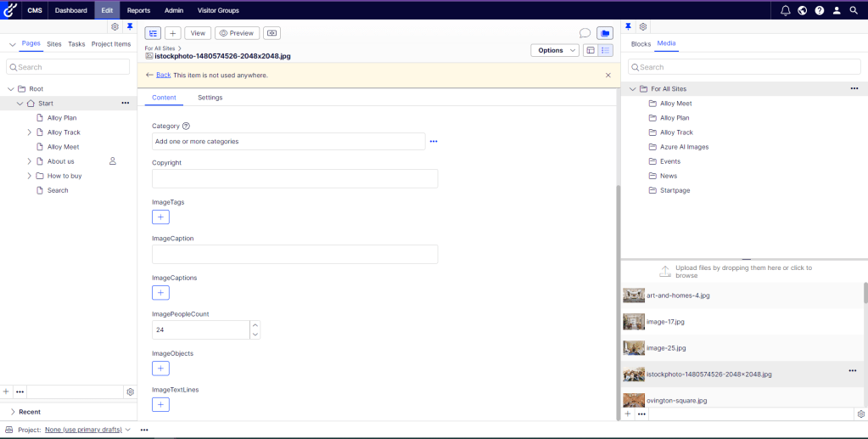The image size is (868, 439).
Task: Open navigation pane settings gear
Action: pos(115,27)
